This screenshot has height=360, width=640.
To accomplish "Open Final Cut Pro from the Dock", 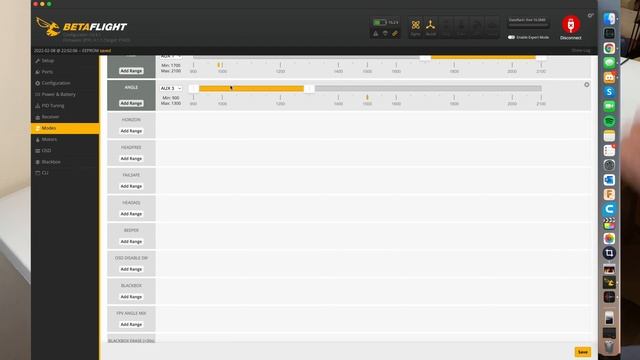I will tap(609, 224).
